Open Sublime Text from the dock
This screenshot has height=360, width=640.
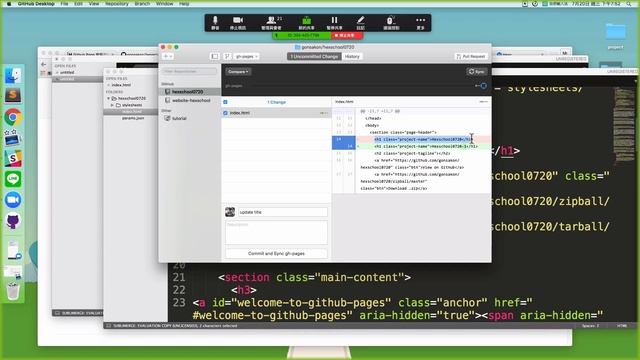coord(13,96)
